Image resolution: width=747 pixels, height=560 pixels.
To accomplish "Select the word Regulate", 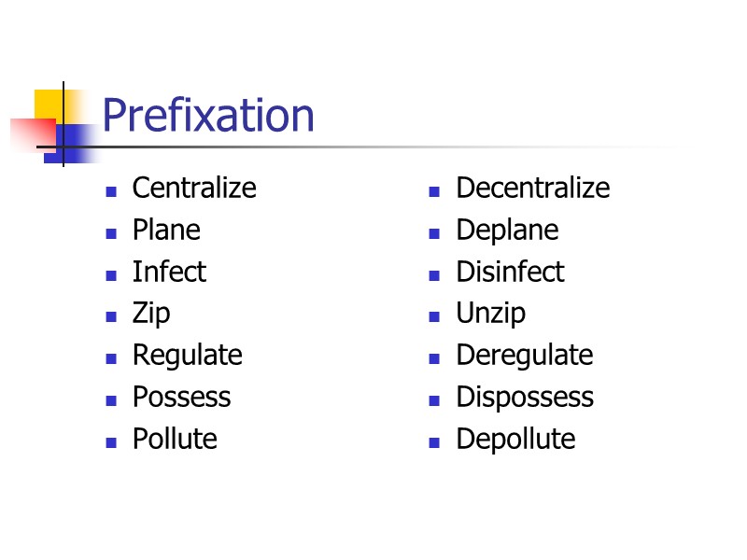I will [187, 356].
